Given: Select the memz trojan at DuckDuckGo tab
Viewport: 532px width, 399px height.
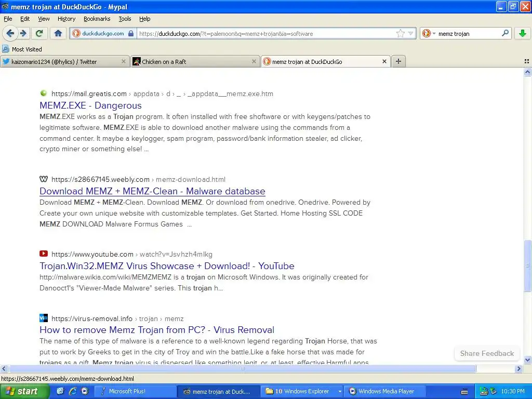Looking at the screenshot, I should [x=326, y=61].
